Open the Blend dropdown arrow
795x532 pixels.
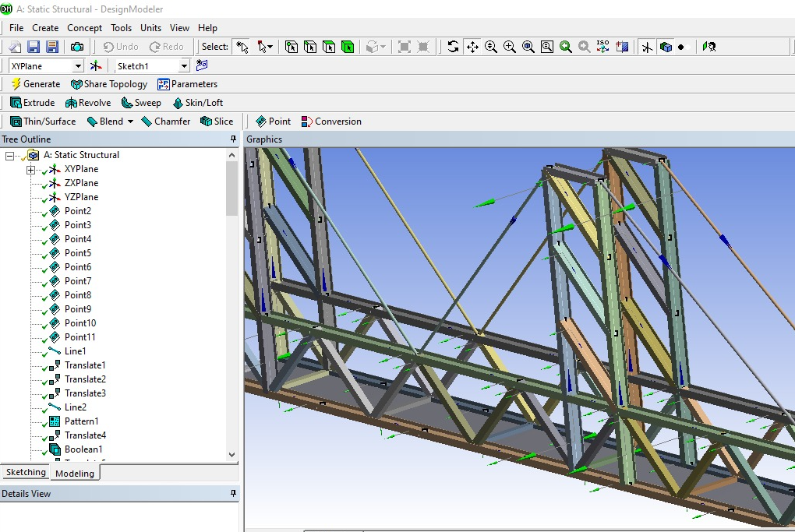pyautogui.click(x=130, y=122)
